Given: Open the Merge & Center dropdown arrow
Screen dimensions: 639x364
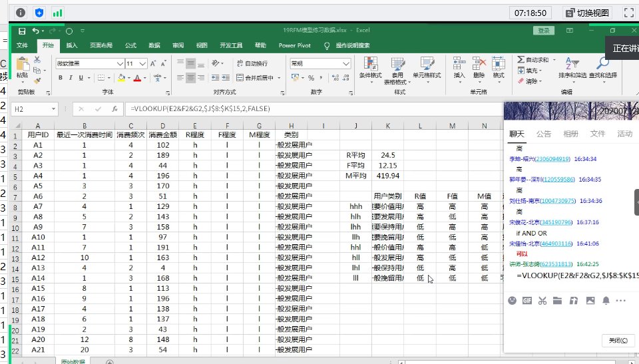Looking at the screenshot, I should 279,77.
